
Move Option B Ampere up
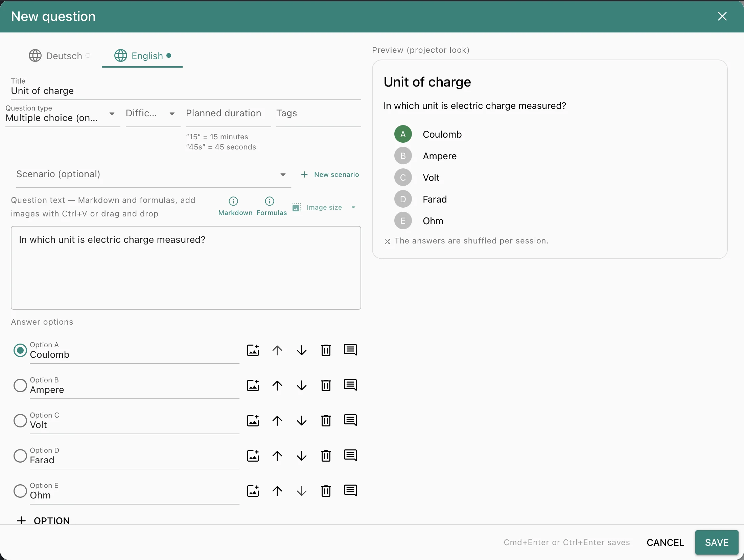click(x=277, y=386)
